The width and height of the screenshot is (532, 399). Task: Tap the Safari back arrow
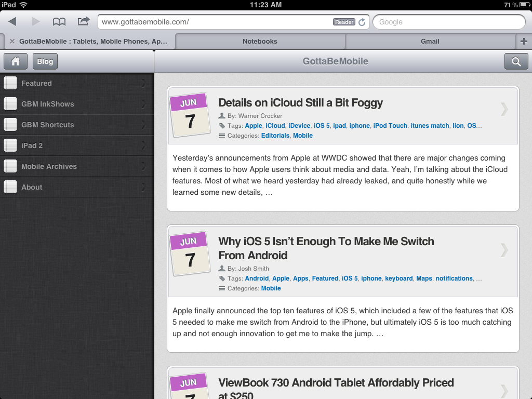point(12,22)
